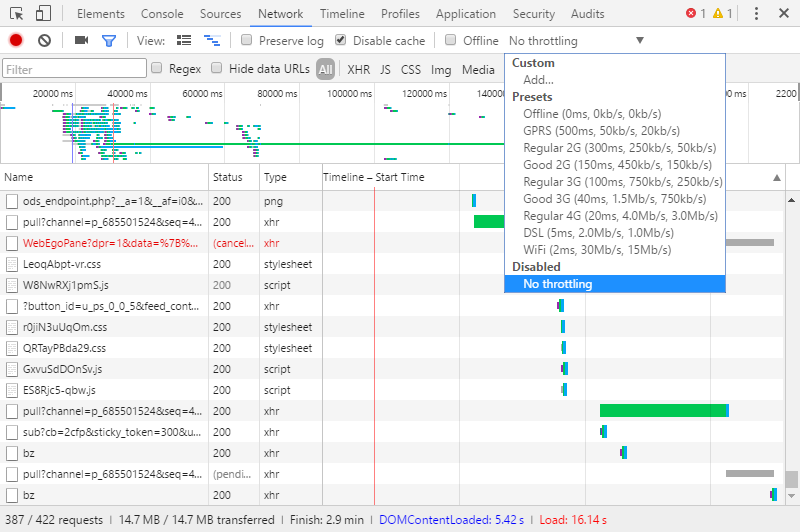Image resolution: width=800 pixels, height=532 pixels.
Task: Select the LeoqAbpt-vr.css request row
Action: (62, 264)
